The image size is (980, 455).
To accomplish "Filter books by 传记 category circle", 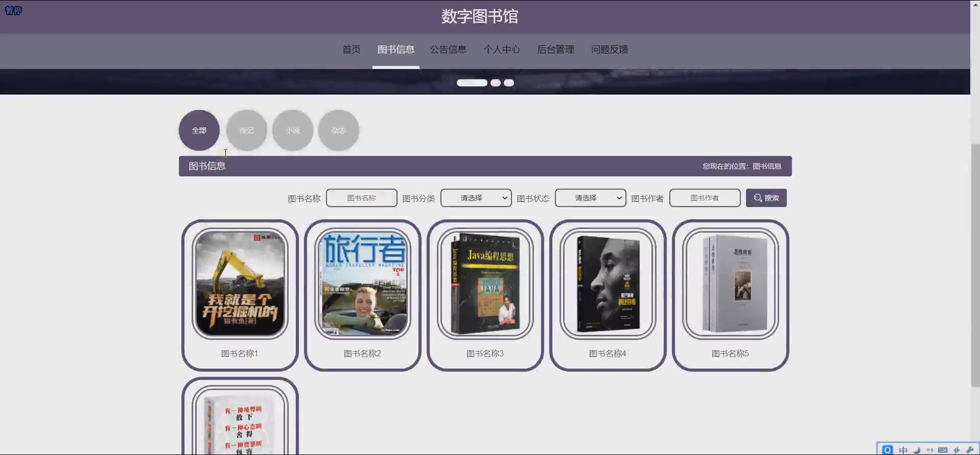I will [246, 130].
